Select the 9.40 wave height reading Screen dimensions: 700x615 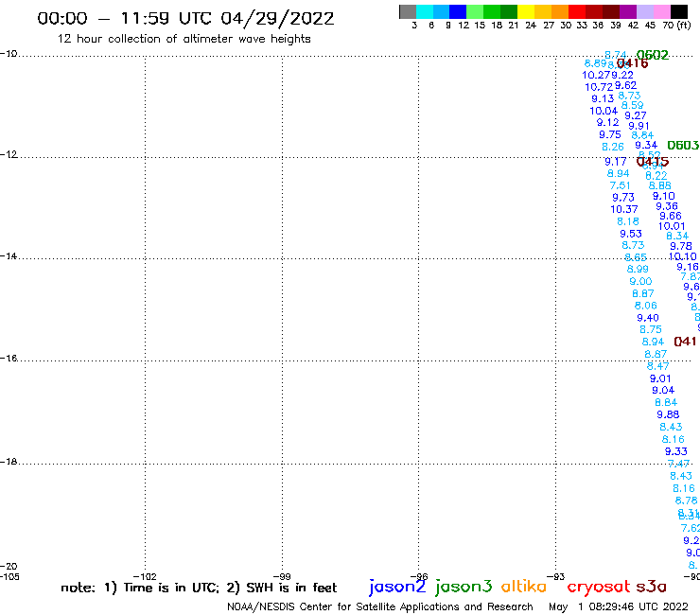[x=648, y=318]
